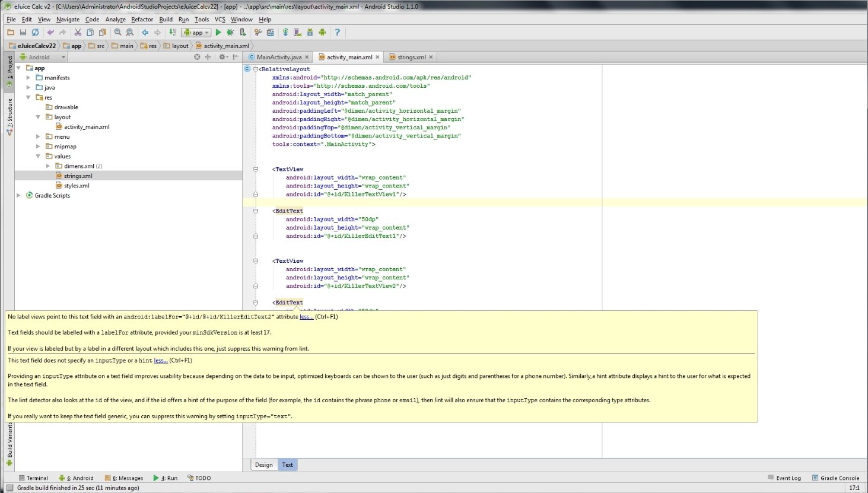Click the Help question mark icon

click(x=338, y=33)
